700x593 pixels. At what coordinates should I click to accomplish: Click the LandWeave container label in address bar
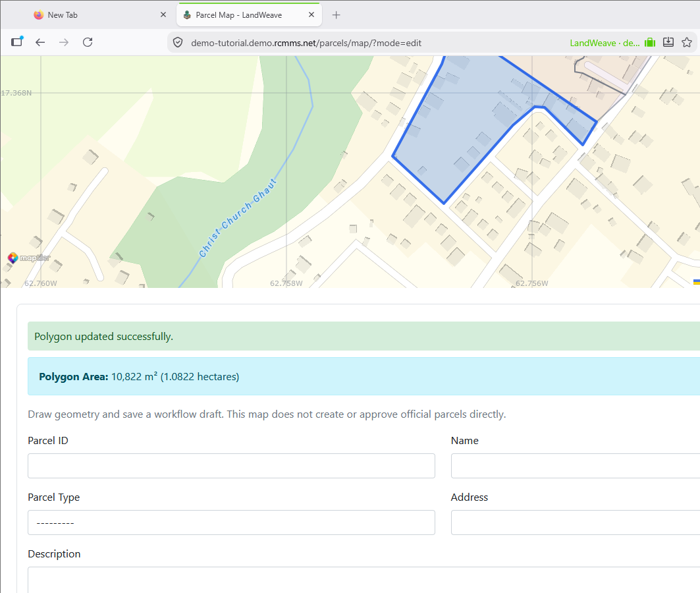[605, 43]
